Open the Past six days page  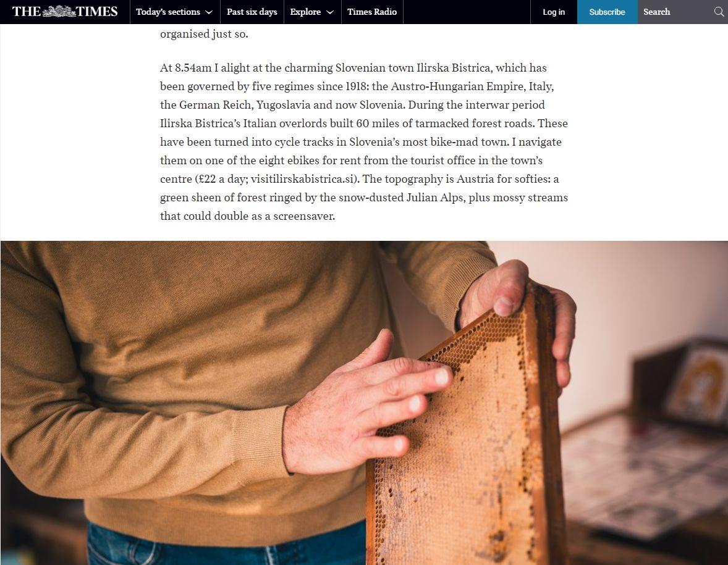click(x=252, y=12)
